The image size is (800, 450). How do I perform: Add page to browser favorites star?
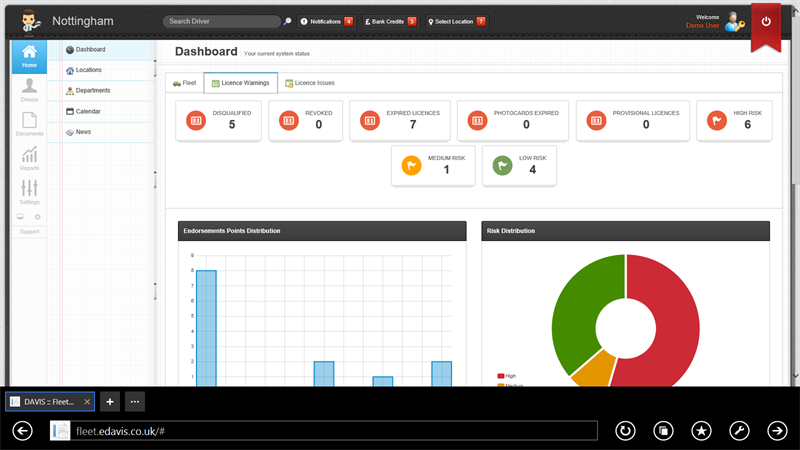click(701, 430)
